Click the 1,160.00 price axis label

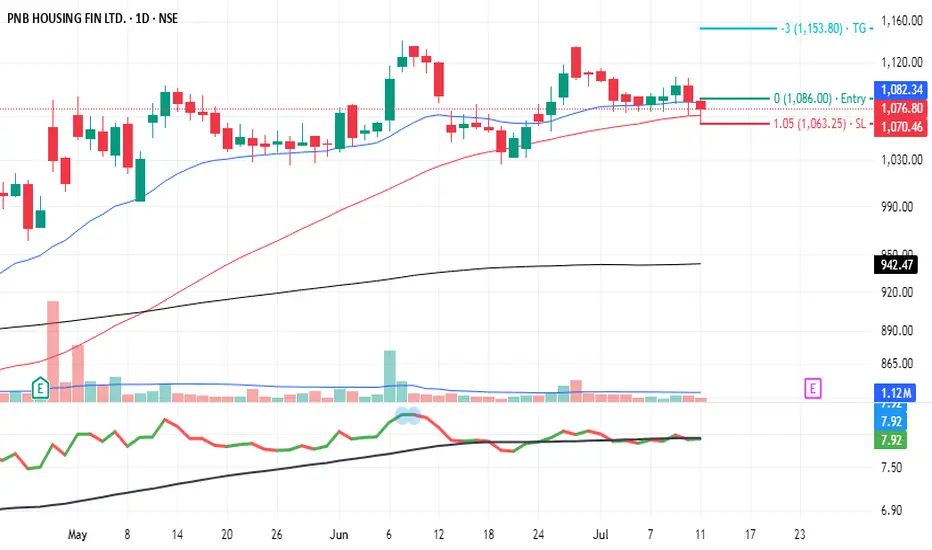(902, 21)
